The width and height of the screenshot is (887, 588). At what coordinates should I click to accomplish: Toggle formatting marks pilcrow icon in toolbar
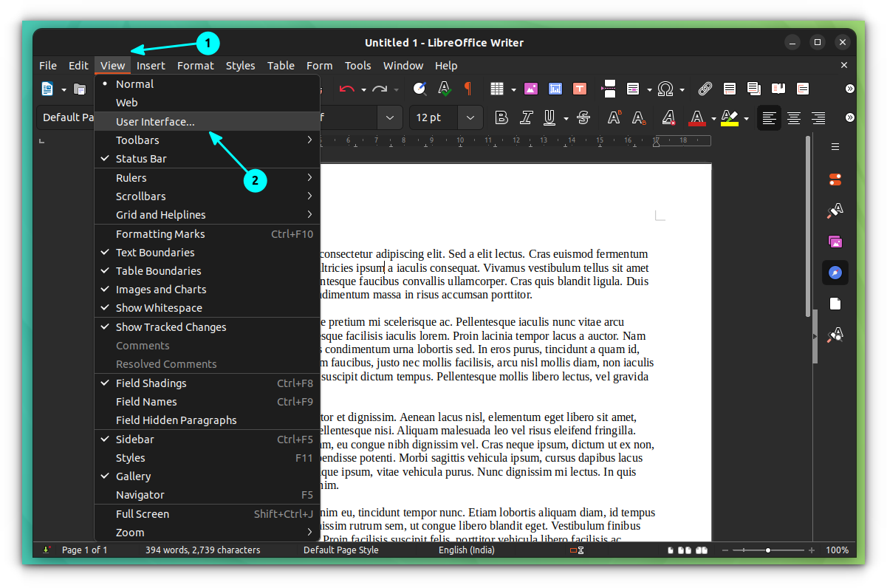tap(468, 89)
